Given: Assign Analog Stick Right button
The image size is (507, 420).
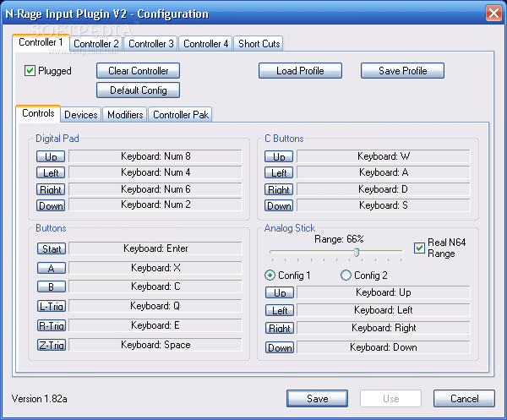Looking at the screenshot, I should [x=280, y=328].
